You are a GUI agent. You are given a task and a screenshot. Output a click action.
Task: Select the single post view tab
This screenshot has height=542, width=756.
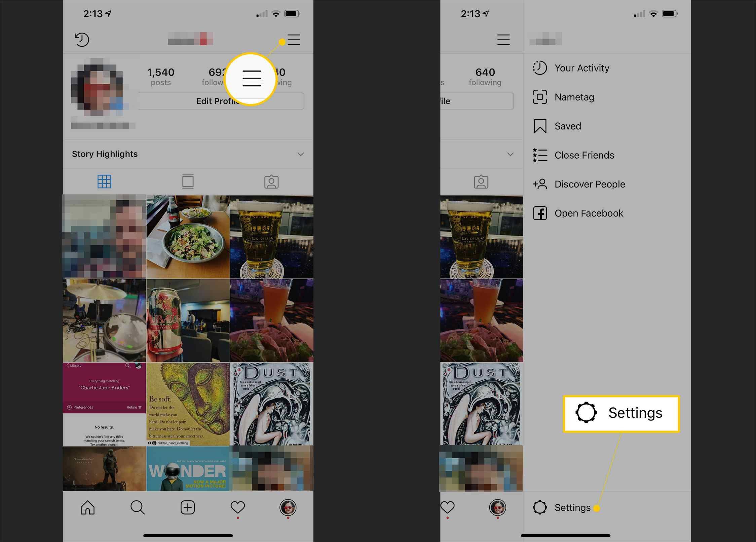188,181
